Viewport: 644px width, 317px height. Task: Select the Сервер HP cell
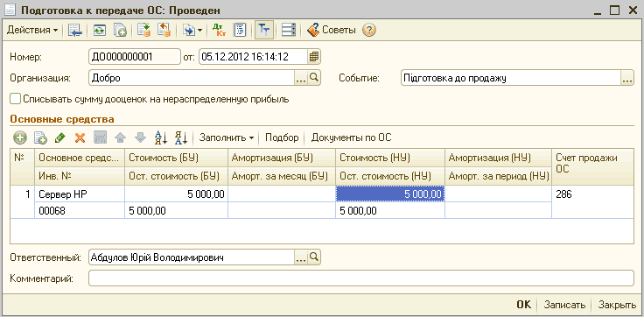click(x=80, y=194)
